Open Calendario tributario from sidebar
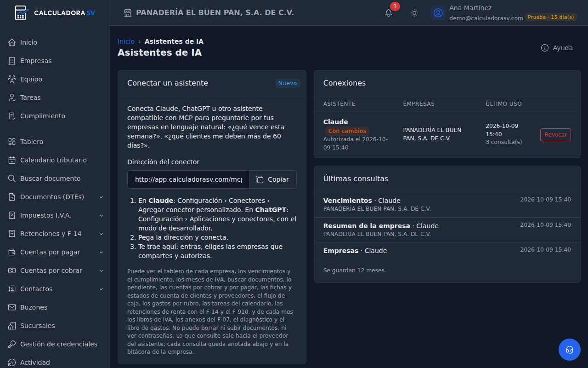The image size is (588, 368). (55, 160)
